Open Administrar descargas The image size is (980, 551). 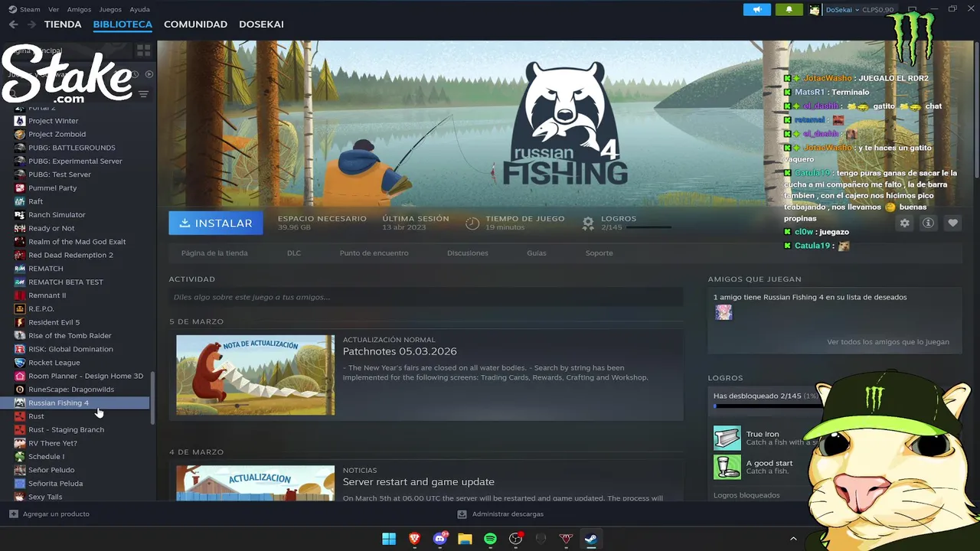(x=501, y=514)
